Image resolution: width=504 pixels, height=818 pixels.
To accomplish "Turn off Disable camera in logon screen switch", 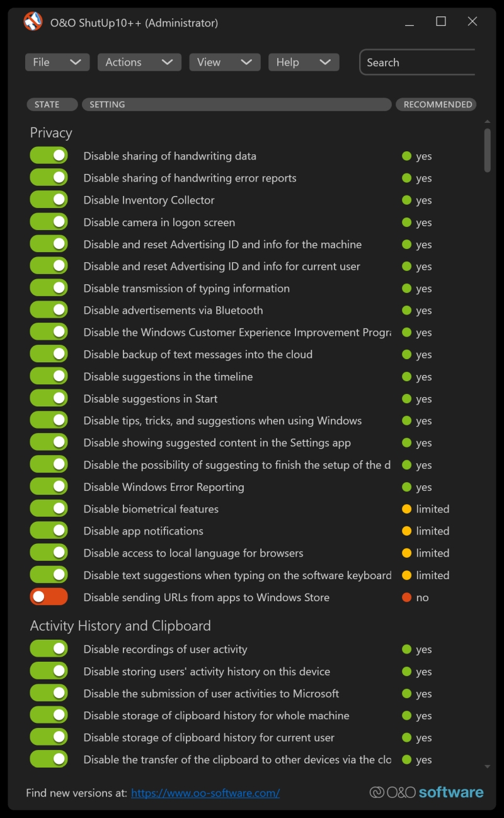I will [x=49, y=222].
